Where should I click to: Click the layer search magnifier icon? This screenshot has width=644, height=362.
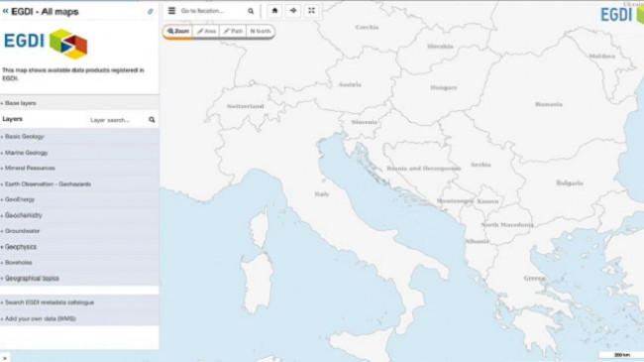click(152, 120)
